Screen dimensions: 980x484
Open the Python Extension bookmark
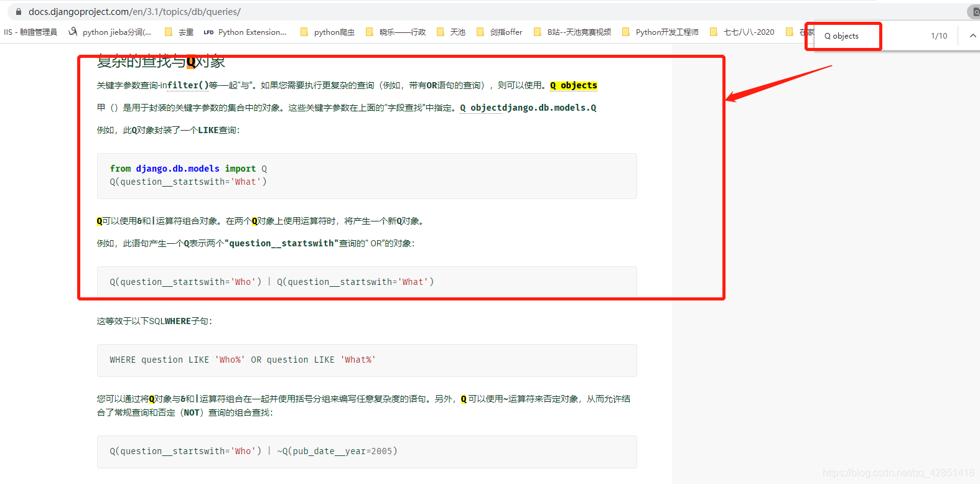[x=245, y=32]
